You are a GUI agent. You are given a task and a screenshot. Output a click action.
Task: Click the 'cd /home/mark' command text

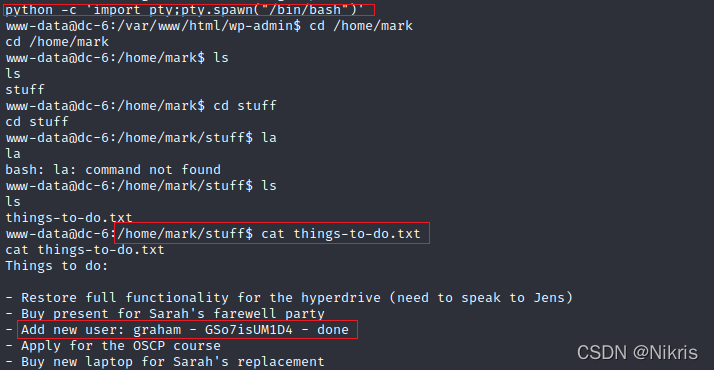[361, 25]
